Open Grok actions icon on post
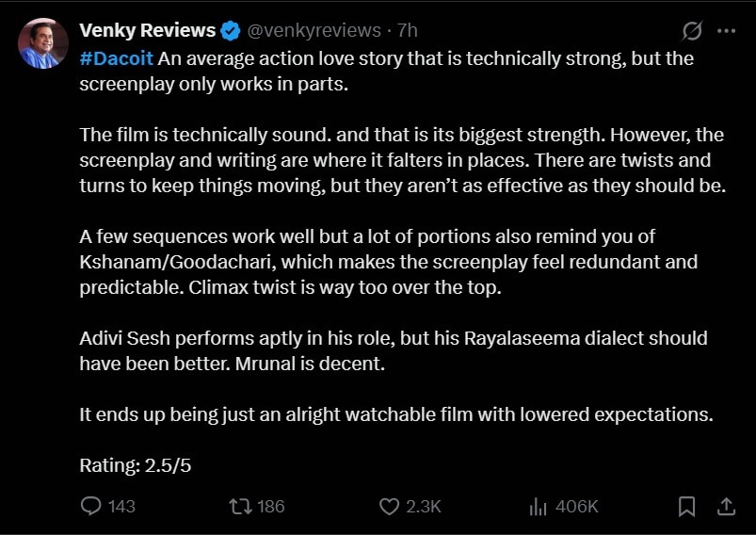Image resolution: width=756 pixels, height=535 pixels. (x=692, y=31)
